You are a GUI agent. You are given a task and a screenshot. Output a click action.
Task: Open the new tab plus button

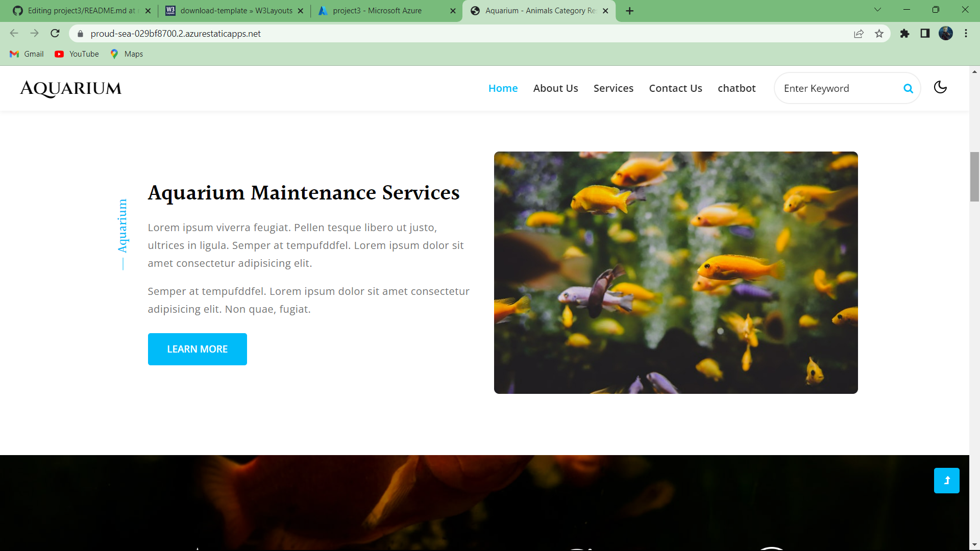click(x=629, y=11)
